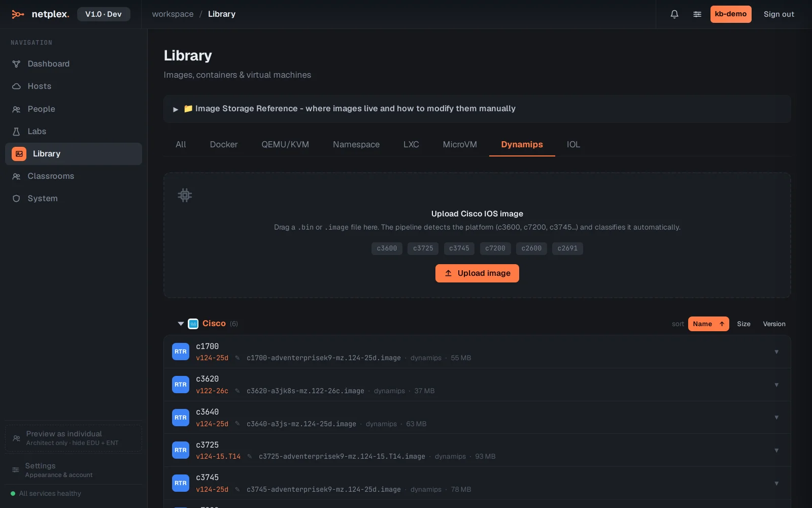Click the RTR badge for c3725

pyautogui.click(x=181, y=450)
